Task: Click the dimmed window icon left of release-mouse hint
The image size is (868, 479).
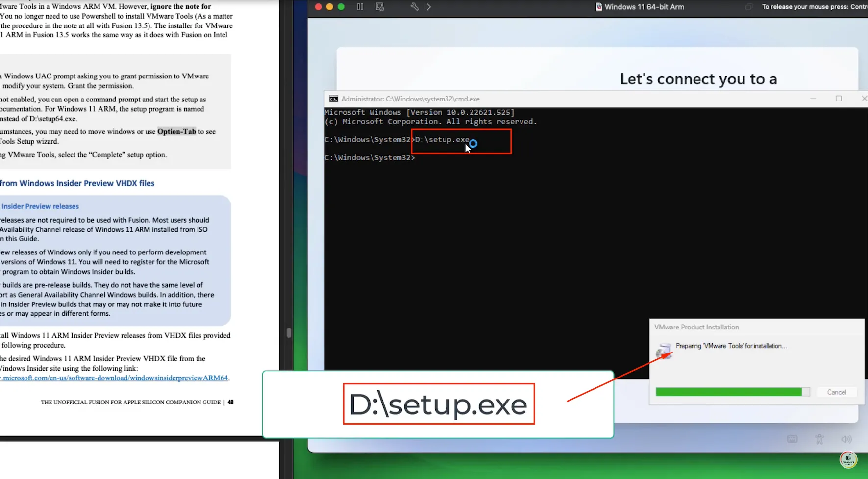Action: 749,7
